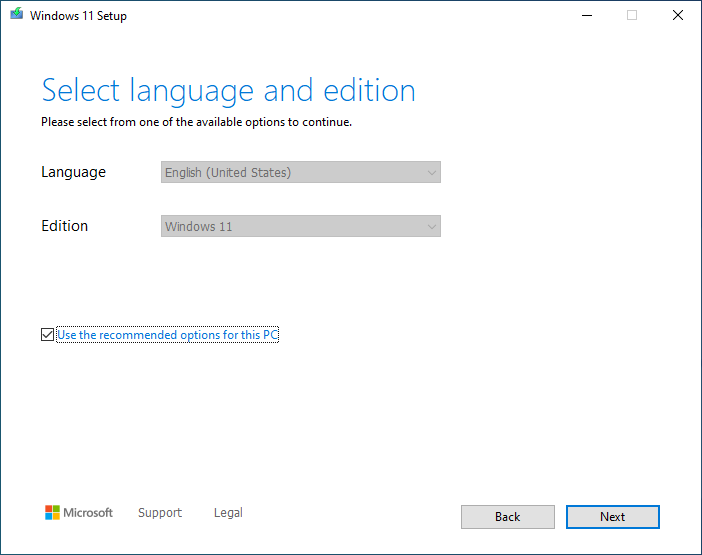
Task: Close the Windows 11 Setup window
Action: point(678,15)
